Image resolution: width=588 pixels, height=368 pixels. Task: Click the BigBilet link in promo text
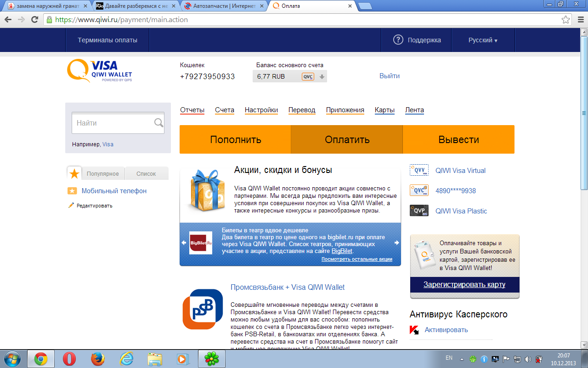coord(342,251)
